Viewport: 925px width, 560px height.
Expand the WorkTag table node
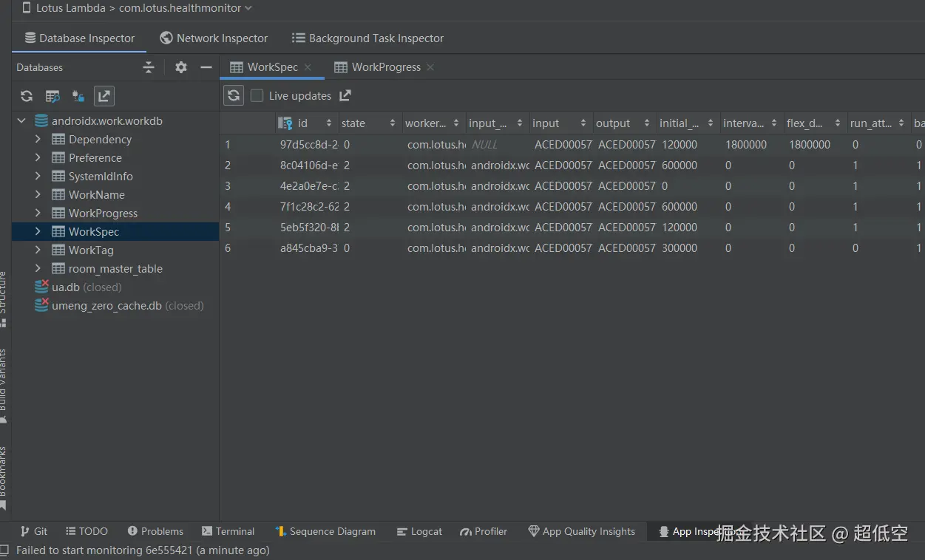point(38,250)
